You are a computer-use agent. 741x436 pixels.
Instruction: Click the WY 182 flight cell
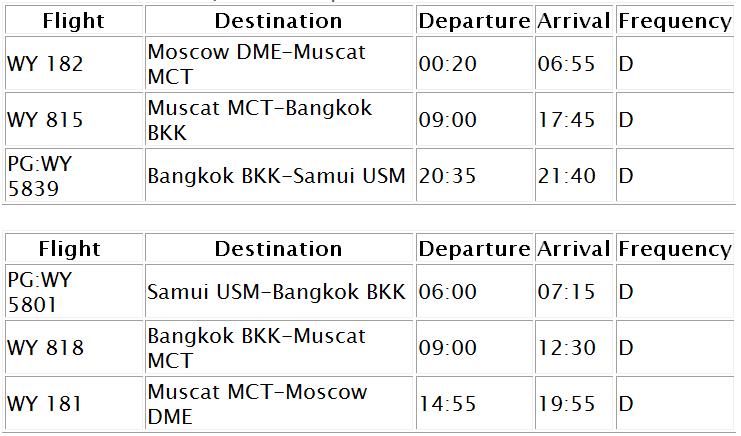tap(74, 63)
